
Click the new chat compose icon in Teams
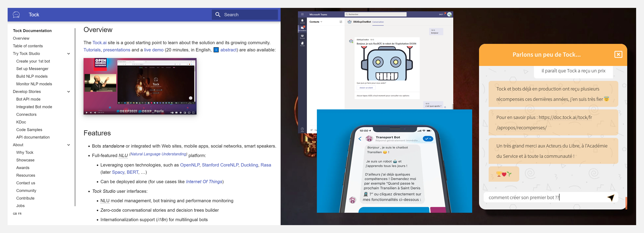tap(341, 22)
